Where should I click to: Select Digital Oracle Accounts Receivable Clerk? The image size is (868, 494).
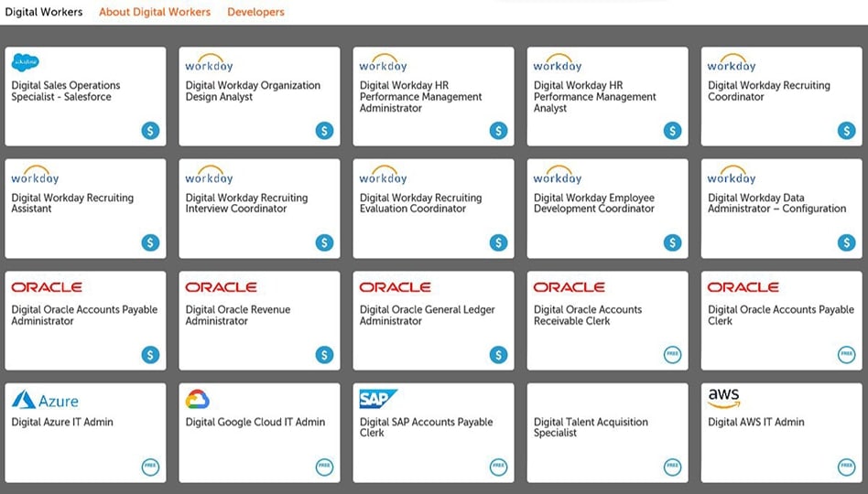[x=588, y=316]
